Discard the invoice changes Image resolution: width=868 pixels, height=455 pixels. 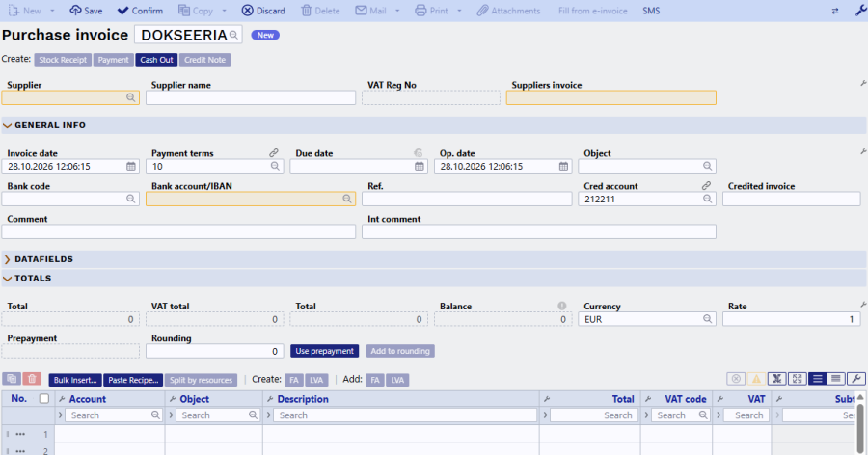[263, 11]
